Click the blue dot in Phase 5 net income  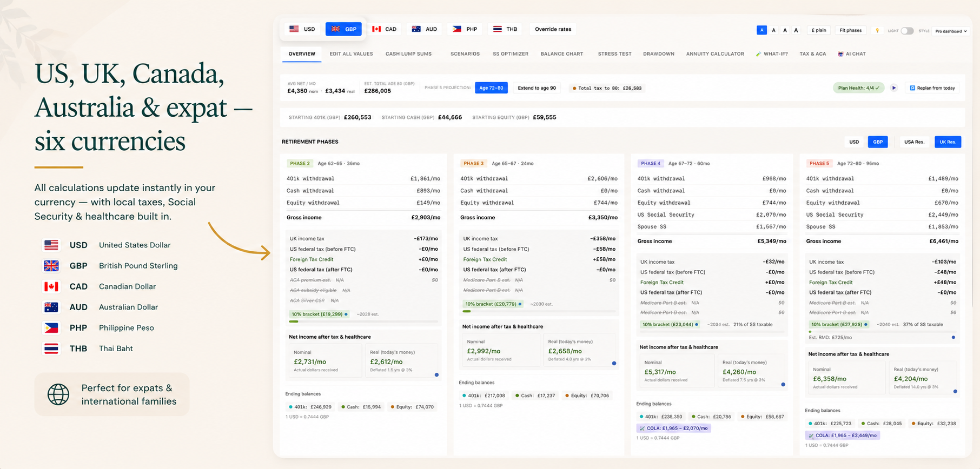coord(955,391)
